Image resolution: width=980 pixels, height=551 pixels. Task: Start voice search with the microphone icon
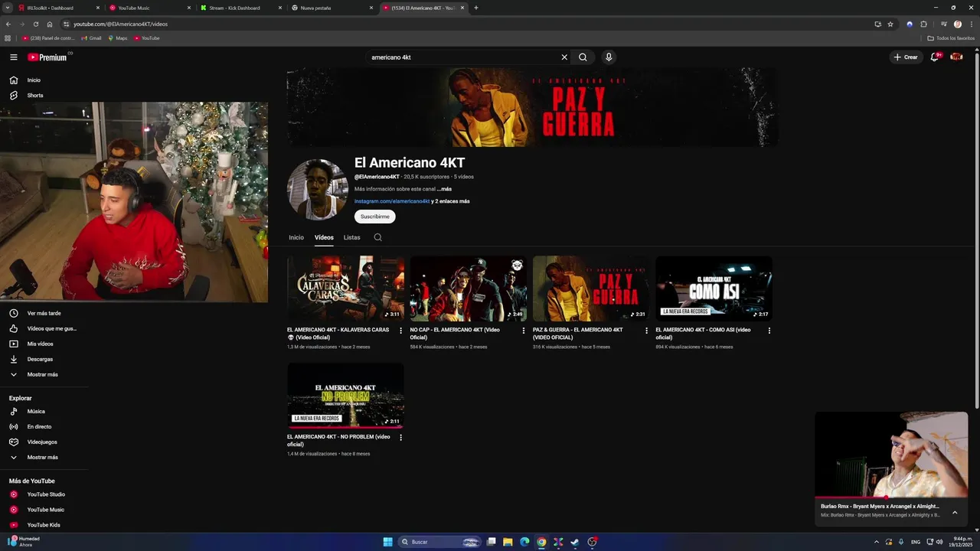click(x=609, y=57)
